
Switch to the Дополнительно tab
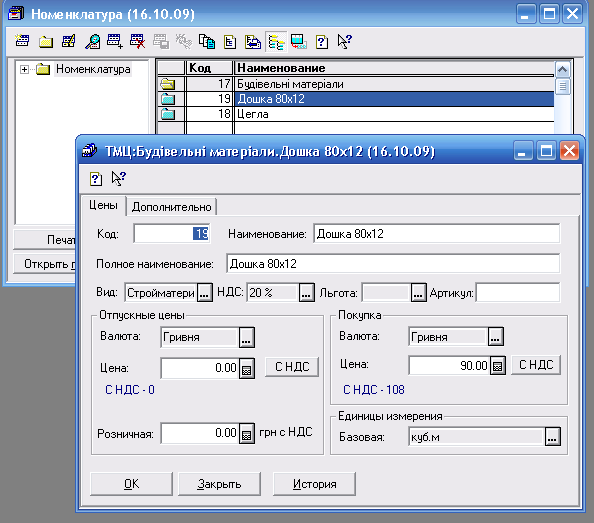[172, 207]
